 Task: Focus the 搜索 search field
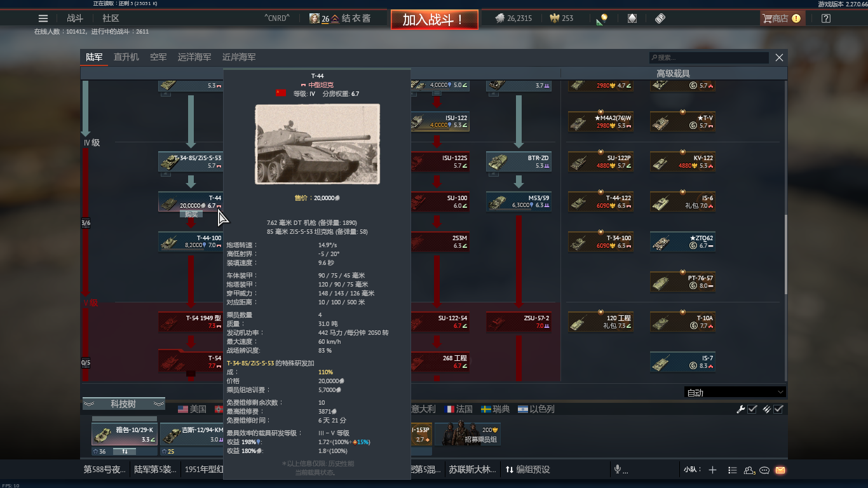pyautogui.click(x=709, y=57)
